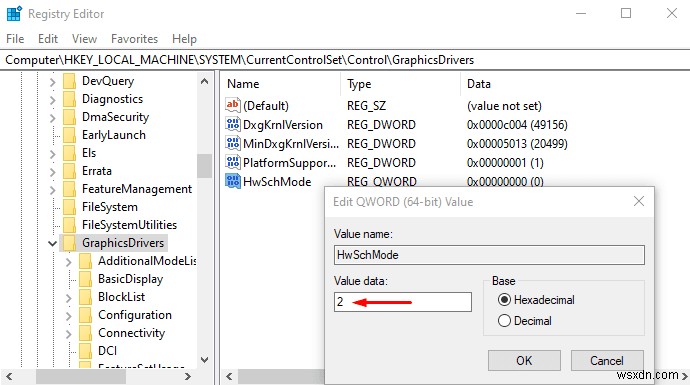Click the Registry Editor app icon in title bar
The width and height of the screenshot is (690, 385).
[14, 14]
